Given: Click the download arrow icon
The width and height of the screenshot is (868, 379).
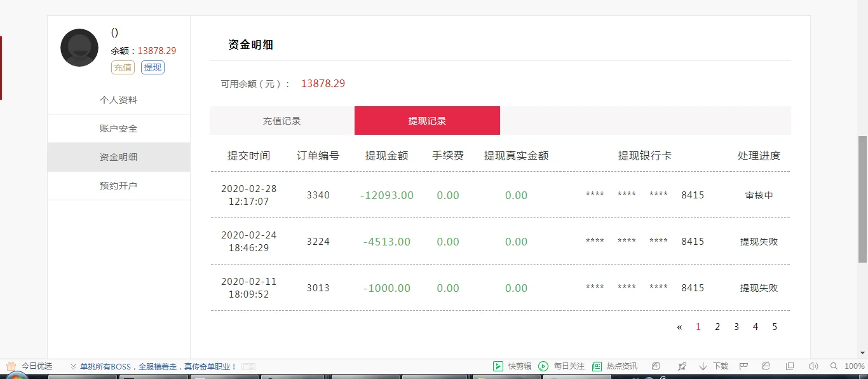Looking at the screenshot, I should pyautogui.click(x=703, y=366).
